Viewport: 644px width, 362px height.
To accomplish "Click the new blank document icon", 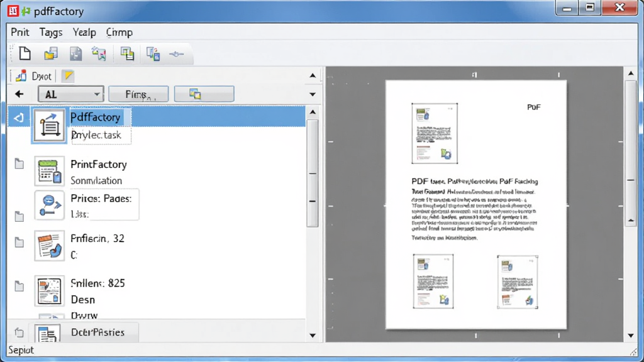I will click(25, 53).
